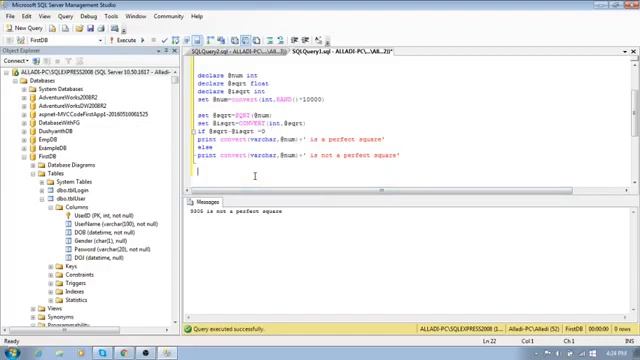Collapse the Columns folder of dbo.tblUser
Screen dimensions: 640x360
(x=51, y=207)
